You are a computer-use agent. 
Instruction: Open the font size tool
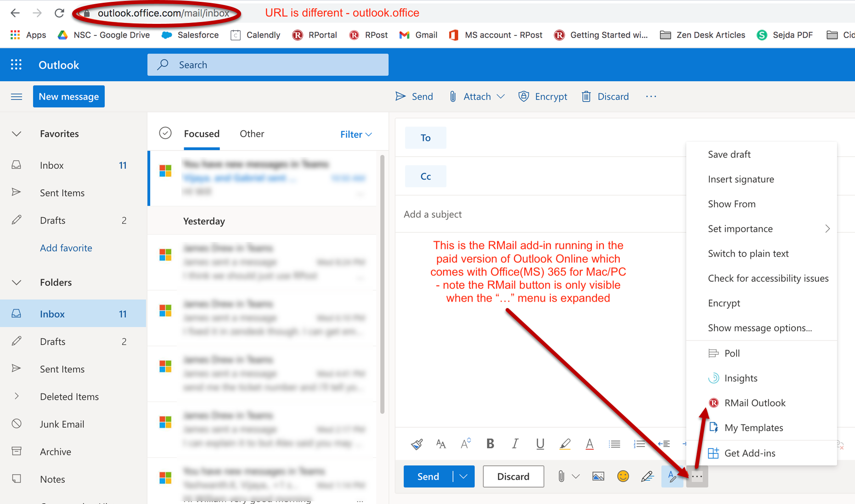[441, 444]
